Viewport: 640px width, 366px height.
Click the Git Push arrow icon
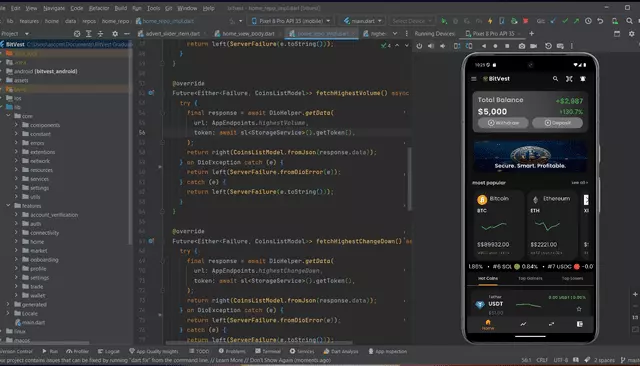pos(576,21)
